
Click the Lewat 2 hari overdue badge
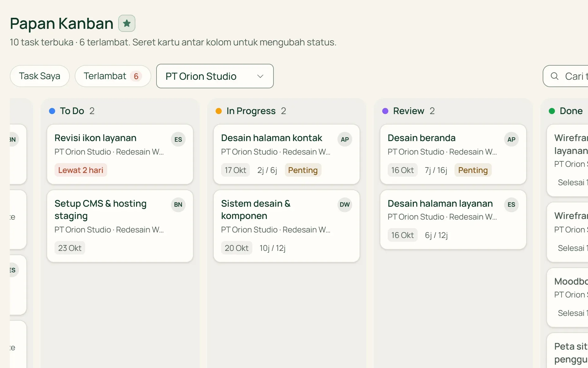81,170
